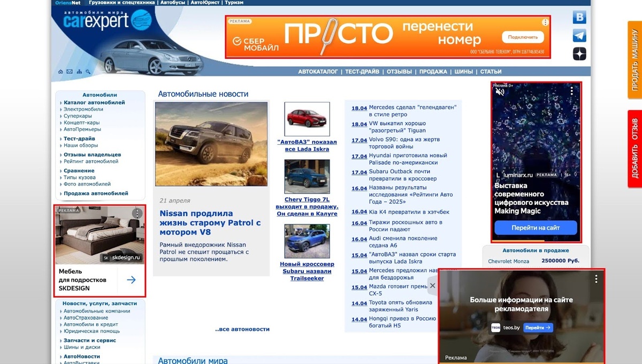Open teos.by ad three-dot menu
The image size is (642, 364).
coord(595,279)
